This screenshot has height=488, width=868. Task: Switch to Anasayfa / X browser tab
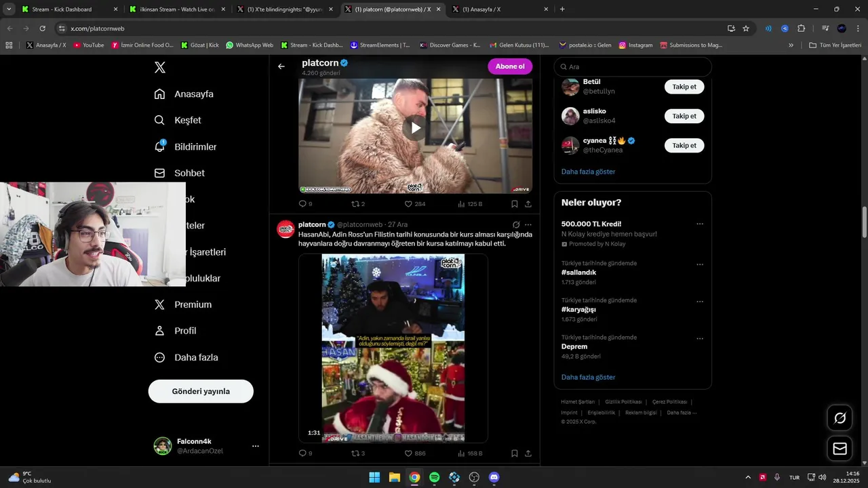(x=500, y=9)
